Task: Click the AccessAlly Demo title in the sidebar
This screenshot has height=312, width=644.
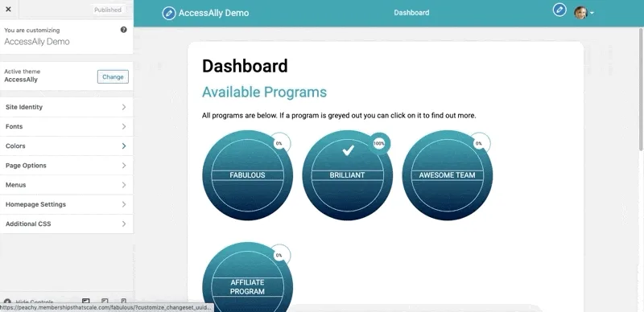Action: 37,42
